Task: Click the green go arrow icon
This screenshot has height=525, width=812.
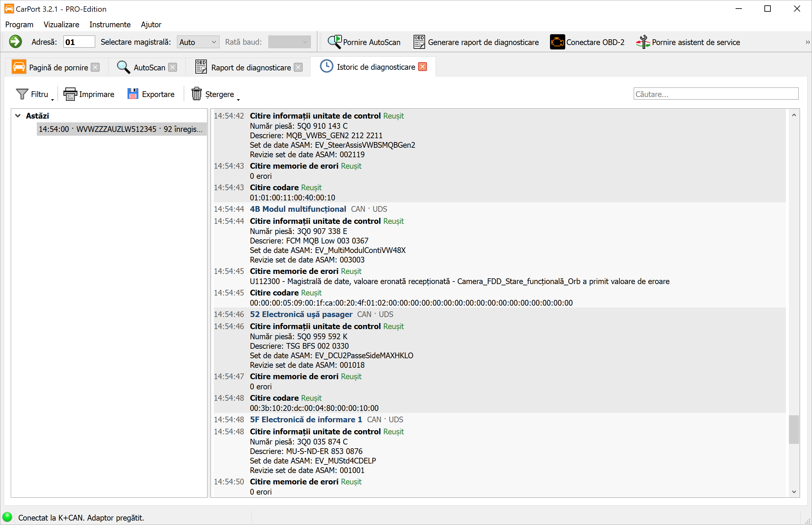Action: pyautogui.click(x=15, y=42)
